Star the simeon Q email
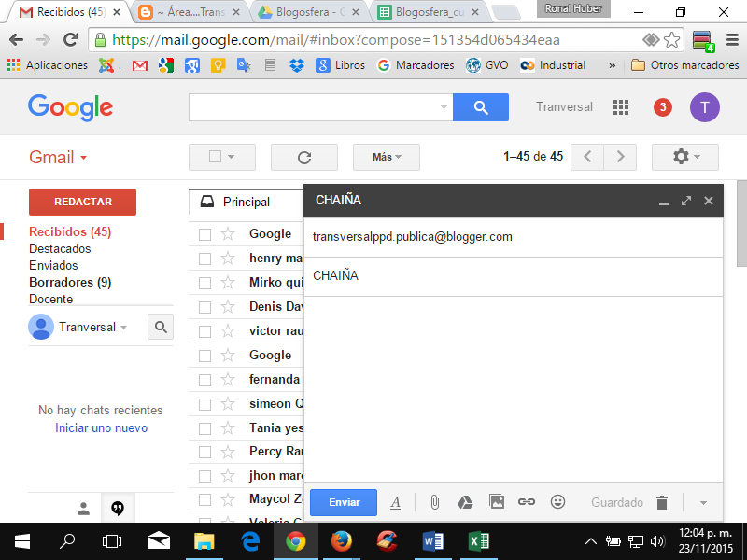Image resolution: width=747 pixels, height=560 pixels. pyautogui.click(x=228, y=404)
